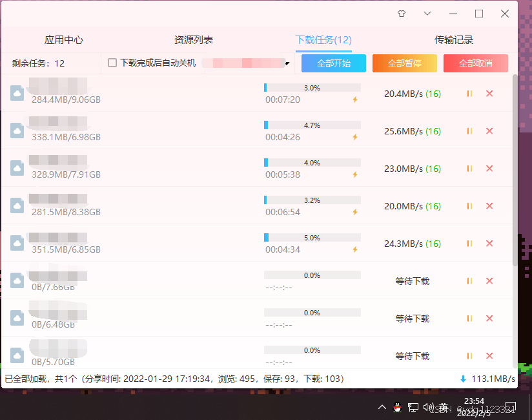Open QQ penguin tray icon
This screenshot has height=420, width=532.
[397, 407]
